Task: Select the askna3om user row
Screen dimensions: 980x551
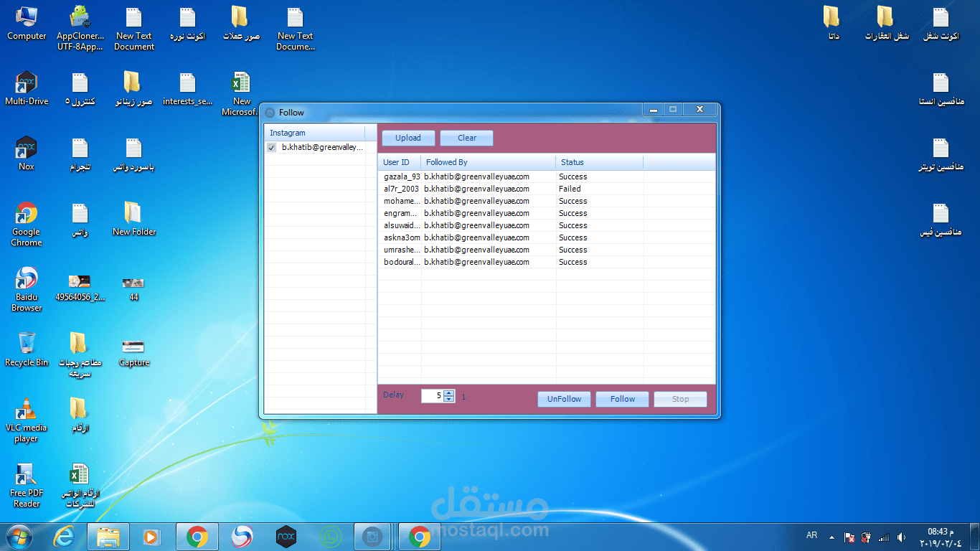Action: 547,237
